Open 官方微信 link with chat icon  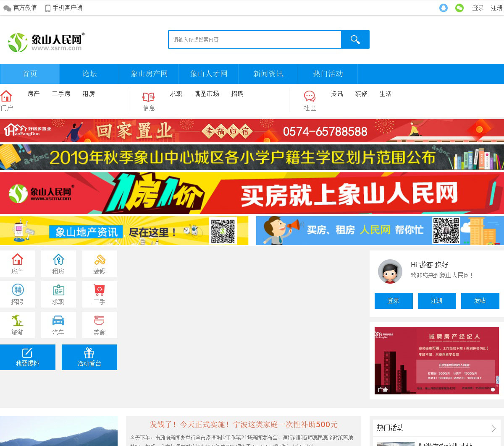click(x=20, y=8)
